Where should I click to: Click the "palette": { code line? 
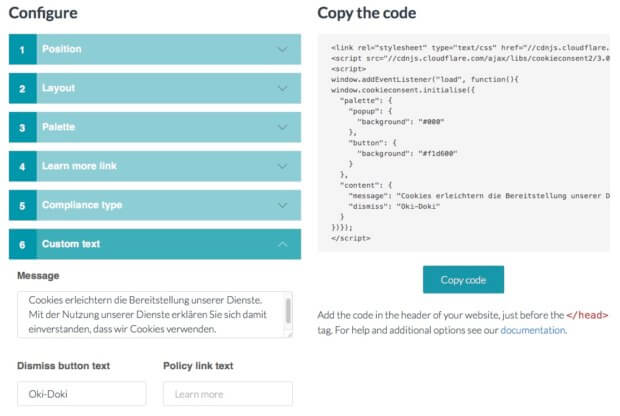[366, 100]
